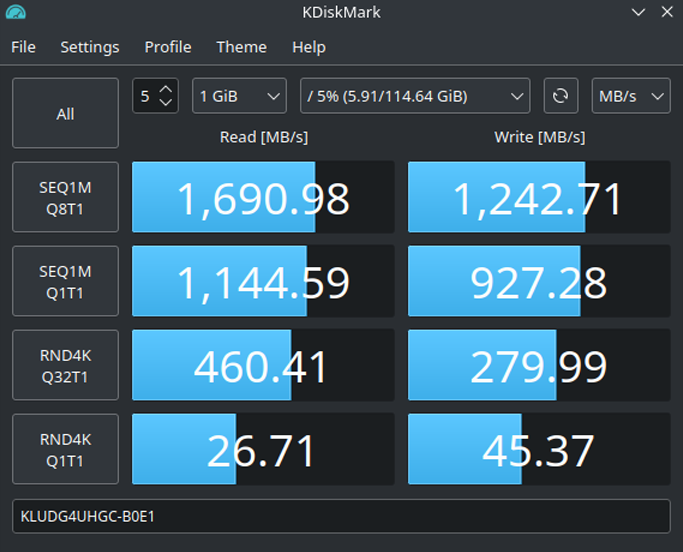
Task: Run the RND4K Q32T1 test
Action: point(65,365)
